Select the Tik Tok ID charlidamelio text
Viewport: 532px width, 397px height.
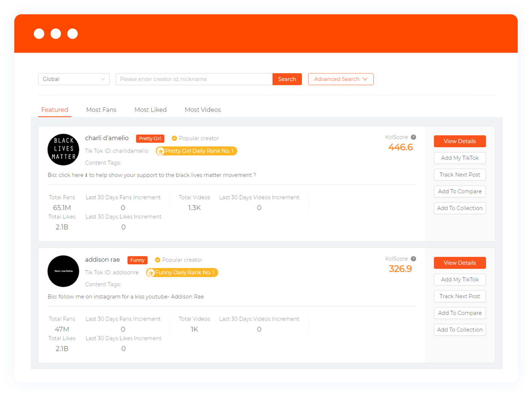pyautogui.click(x=116, y=151)
